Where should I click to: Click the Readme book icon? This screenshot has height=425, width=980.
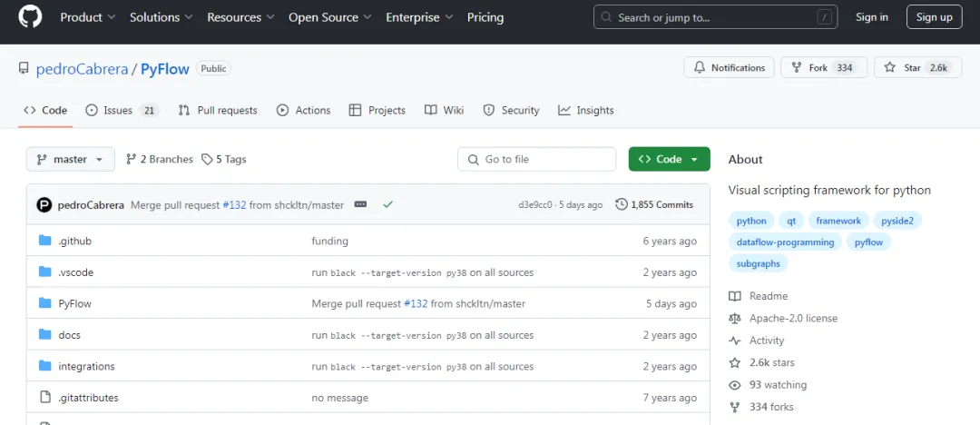click(x=735, y=296)
